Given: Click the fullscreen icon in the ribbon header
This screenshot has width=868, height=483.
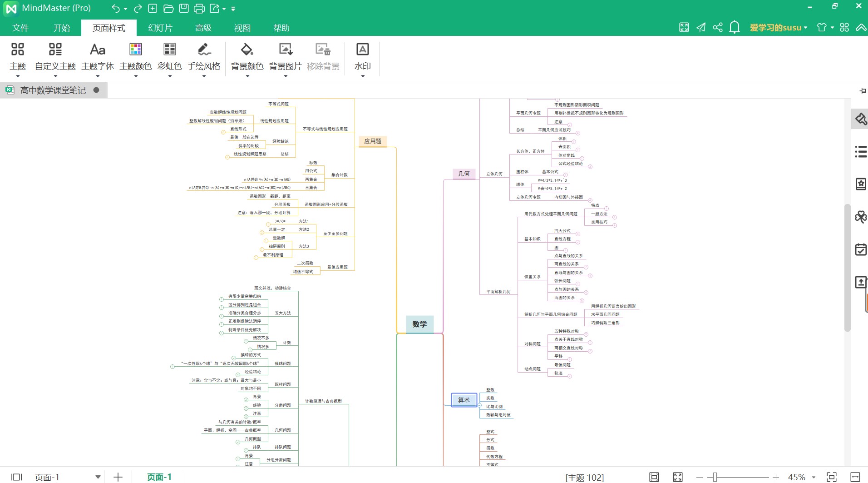Looking at the screenshot, I should click(684, 27).
